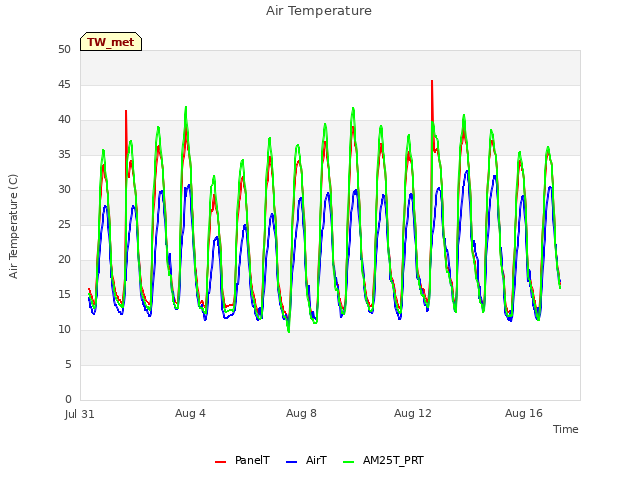The width and height of the screenshot is (640, 480).
Task: Click the Aug 12 x-axis tick label
Action: click(x=413, y=413)
